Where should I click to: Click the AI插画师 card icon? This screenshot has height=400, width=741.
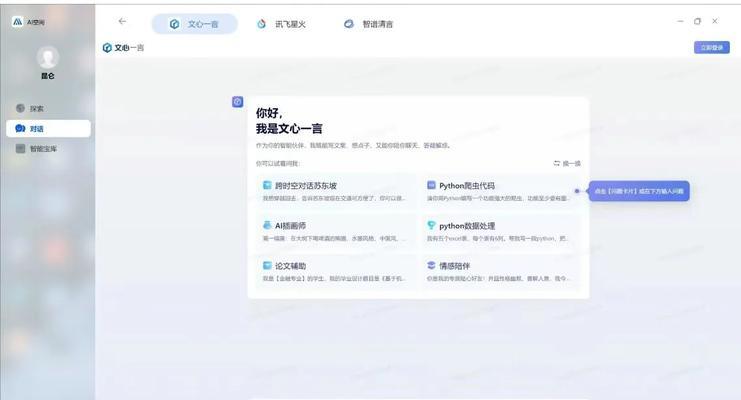point(267,225)
